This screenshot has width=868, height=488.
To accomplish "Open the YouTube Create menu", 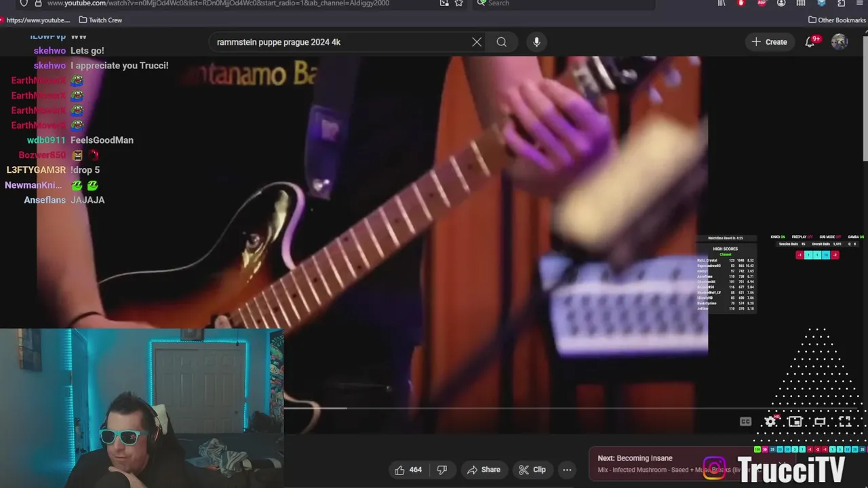I will tap(770, 42).
